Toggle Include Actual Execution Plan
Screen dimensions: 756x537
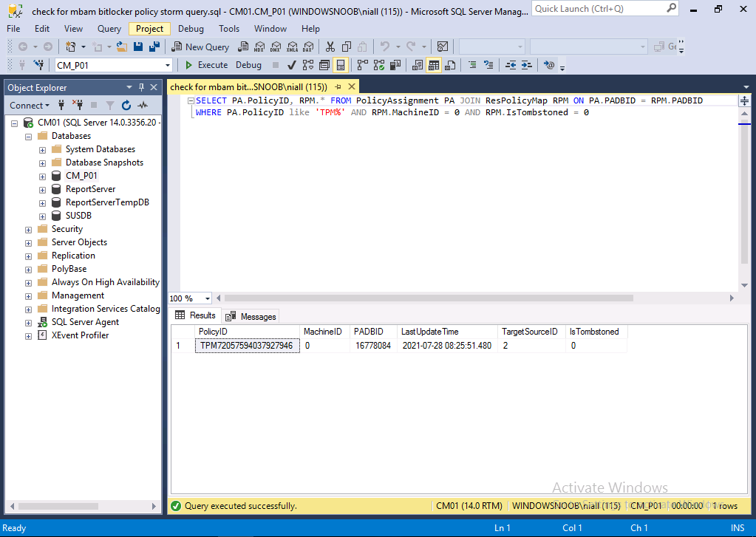coord(363,64)
